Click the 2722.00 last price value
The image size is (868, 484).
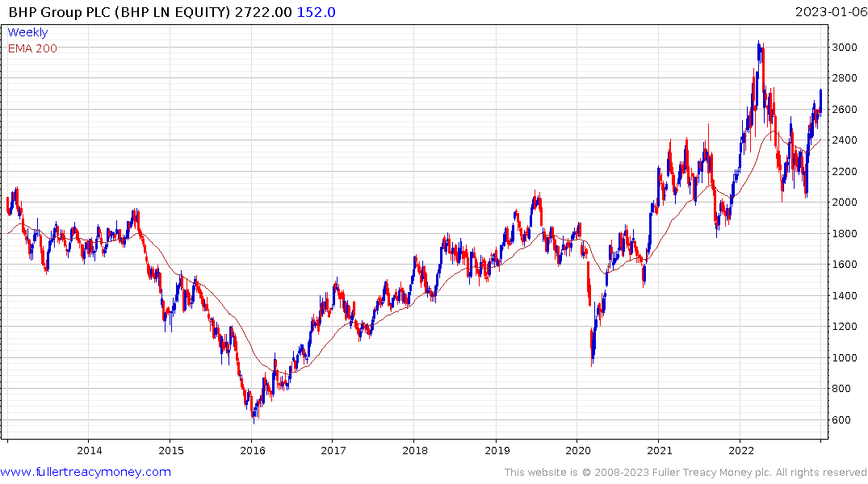click(x=263, y=12)
